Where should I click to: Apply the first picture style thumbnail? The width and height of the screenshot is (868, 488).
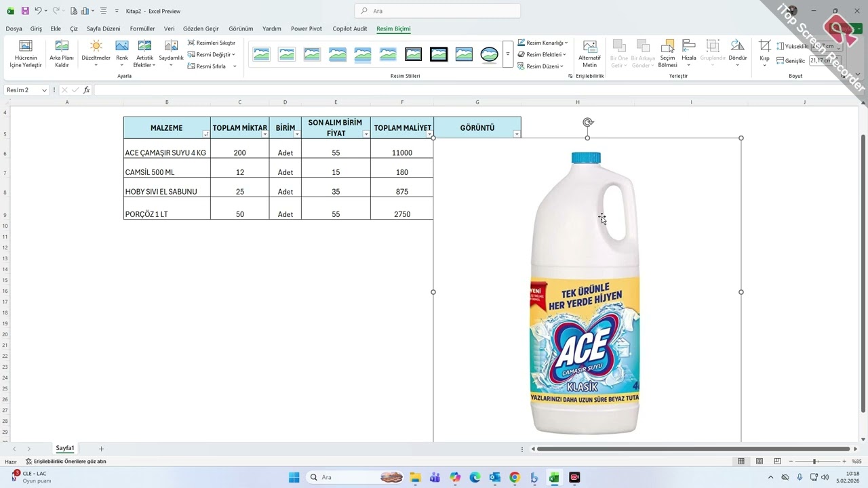pos(261,54)
